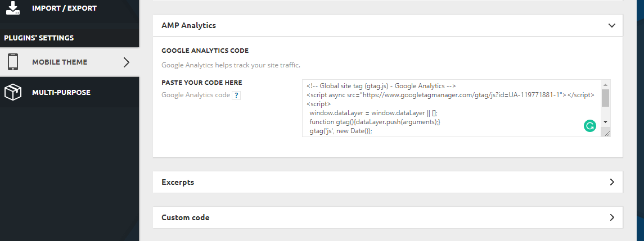Click the code textarea's scrollbar thumb
Screen dimensions: 644x241
click(x=605, y=98)
